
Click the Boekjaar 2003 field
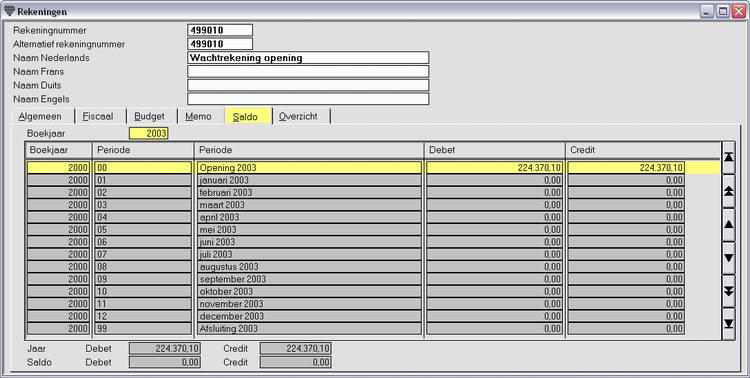coord(149,133)
